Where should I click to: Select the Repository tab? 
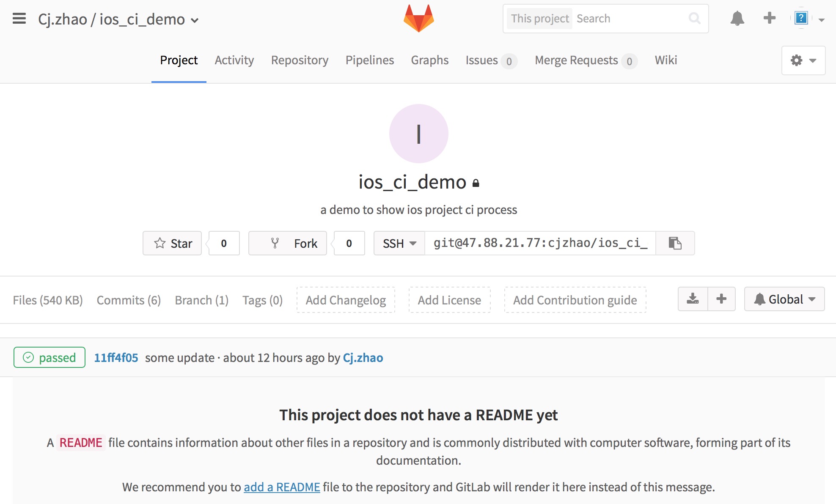pos(299,60)
